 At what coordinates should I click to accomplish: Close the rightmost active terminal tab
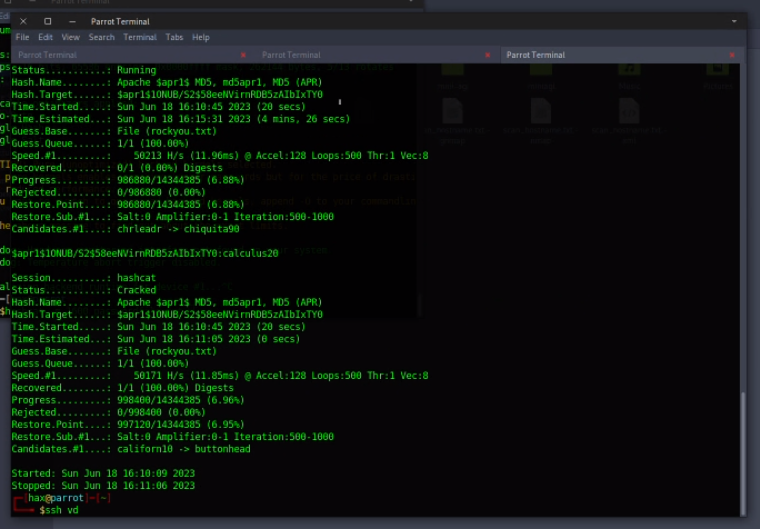[731, 55]
